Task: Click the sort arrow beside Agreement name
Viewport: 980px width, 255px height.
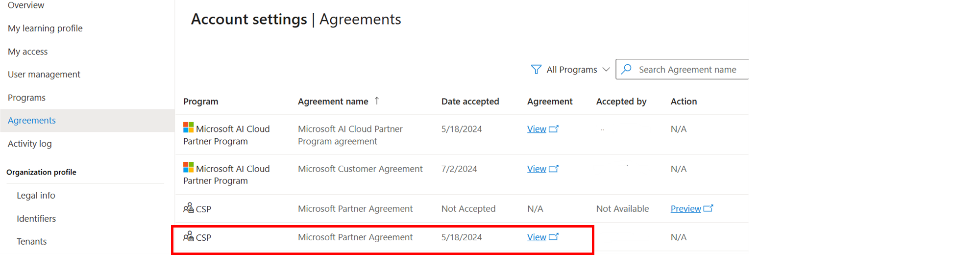Action: [x=377, y=101]
